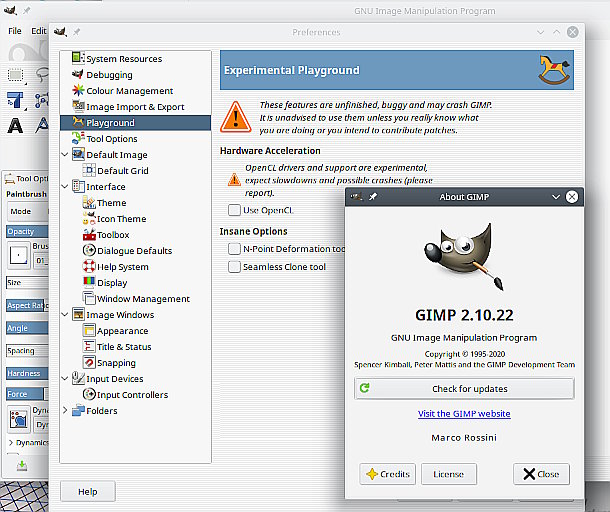Click the Tool Options category icon
The image size is (610, 512).
(78, 138)
